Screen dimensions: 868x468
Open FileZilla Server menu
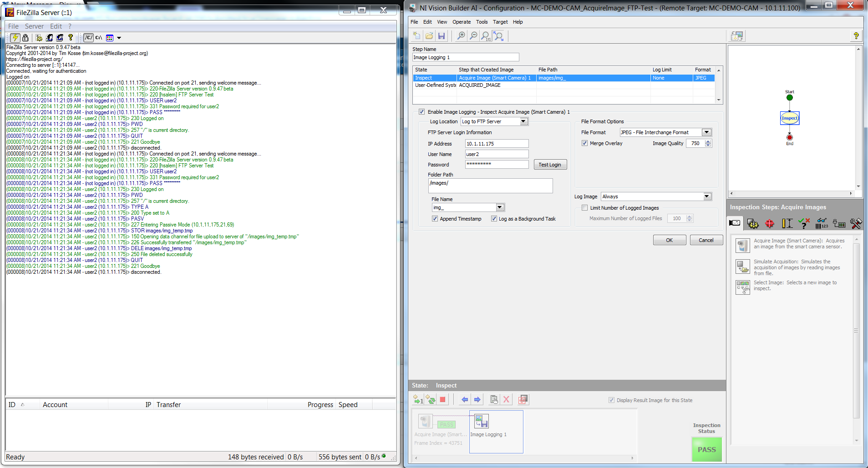click(34, 26)
